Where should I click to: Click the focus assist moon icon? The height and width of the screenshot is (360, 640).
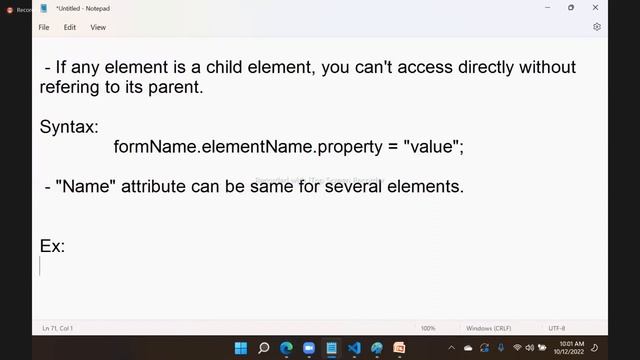coord(594,348)
